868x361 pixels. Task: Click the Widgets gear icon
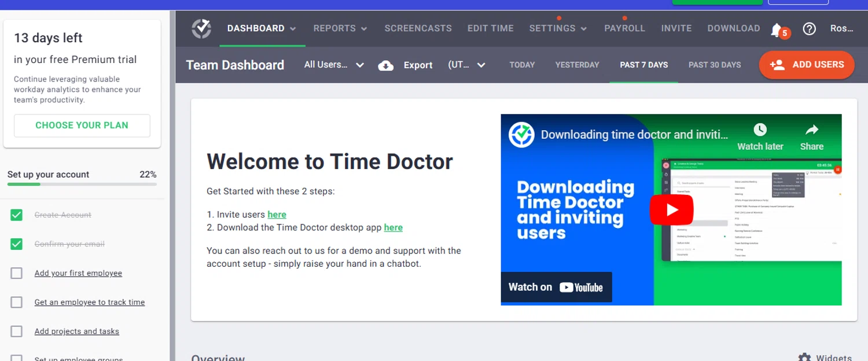coord(804,358)
